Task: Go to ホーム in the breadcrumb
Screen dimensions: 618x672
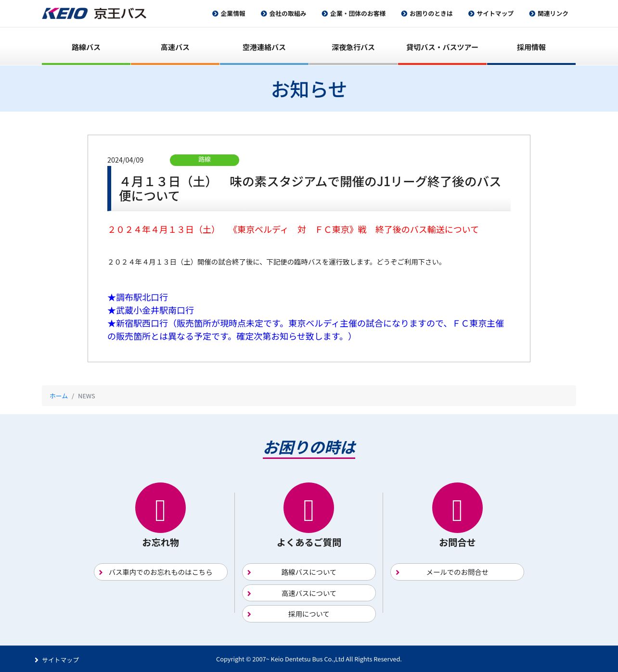Action: click(x=59, y=396)
